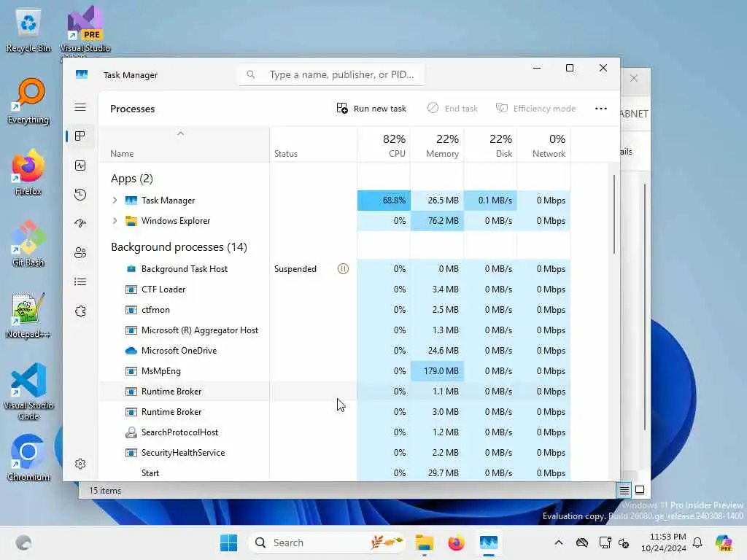Toggle sort direction arrow above Name column
This screenshot has width=747, height=560.
180,134
